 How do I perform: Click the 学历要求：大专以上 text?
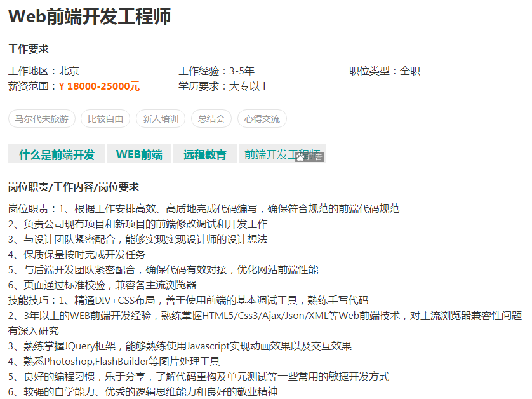pos(224,86)
